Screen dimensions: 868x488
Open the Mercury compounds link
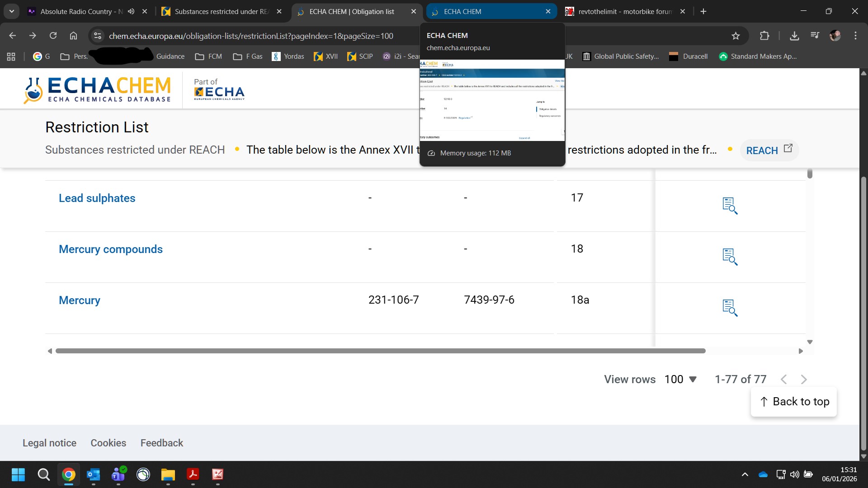click(111, 249)
